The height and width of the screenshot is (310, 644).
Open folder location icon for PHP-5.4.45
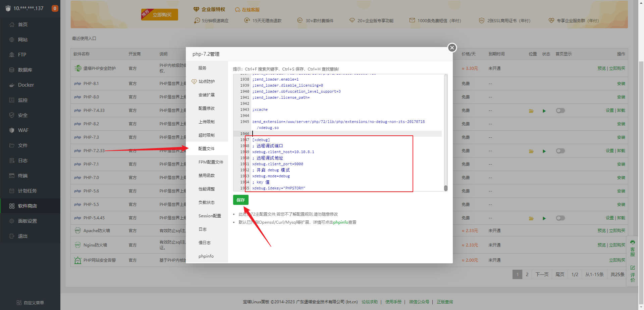[531, 218]
